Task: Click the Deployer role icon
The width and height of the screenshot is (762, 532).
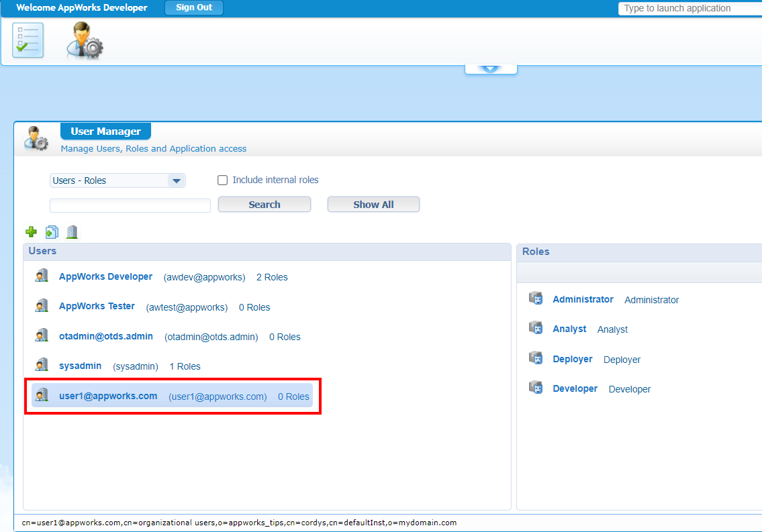Action: tap(535, 359)
